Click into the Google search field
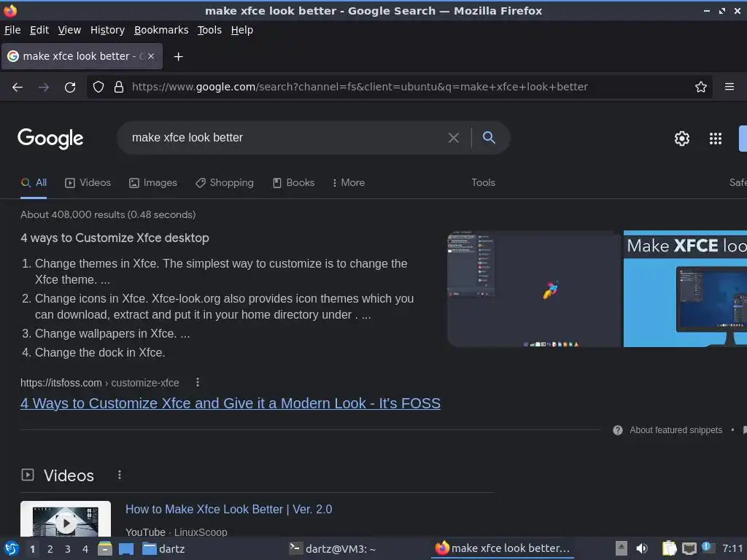 coord(286,138)
